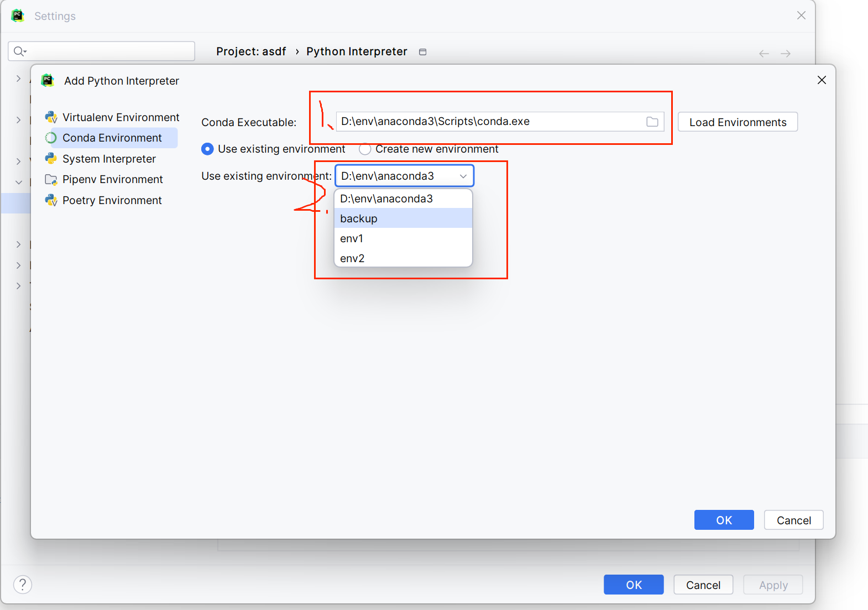868x610 pixels.
Task: Select the Create new environment radio button
Action: (365, 149)
